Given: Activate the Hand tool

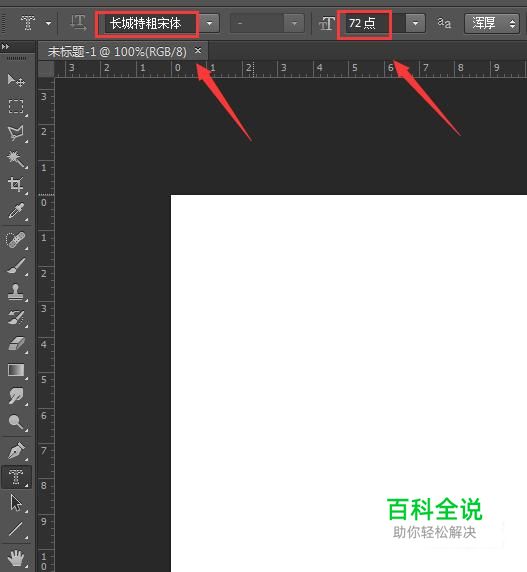Looking at the screenshot, I should 16,558.
